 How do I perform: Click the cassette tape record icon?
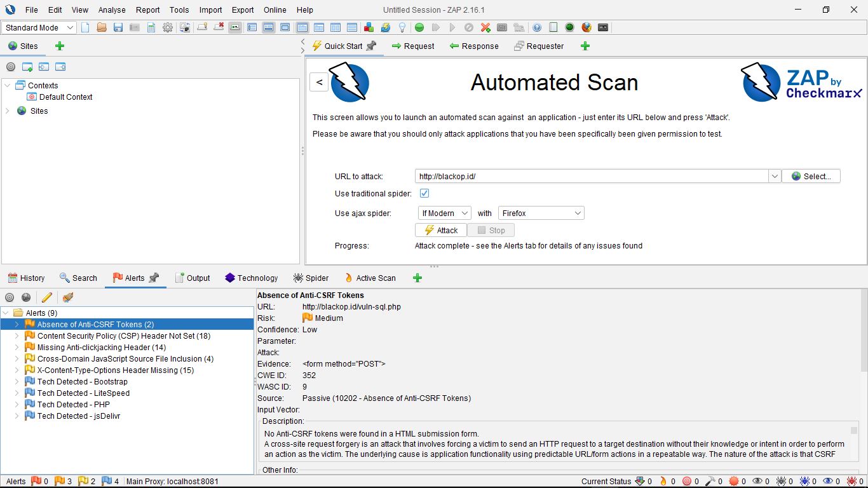[x=603, y=27]
